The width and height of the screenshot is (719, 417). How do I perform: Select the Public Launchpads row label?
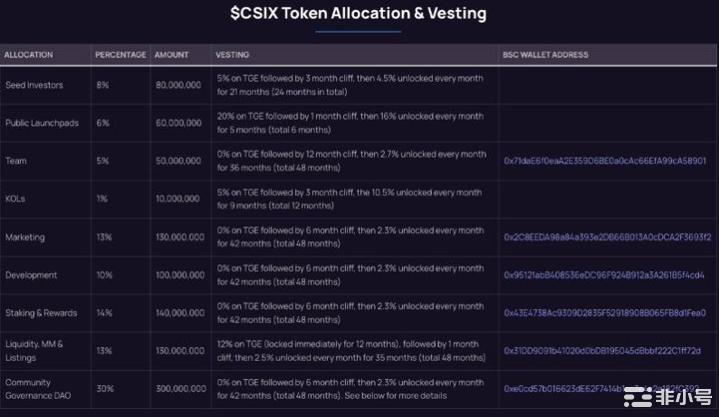(41, 123)
